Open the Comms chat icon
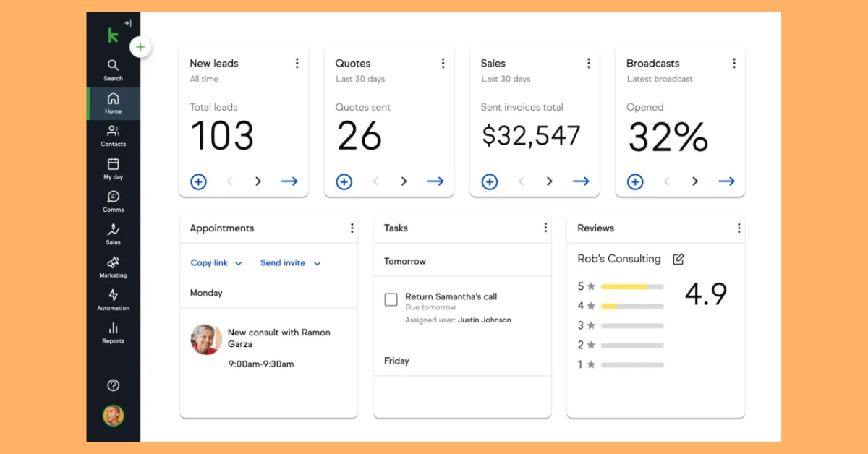 (x=113, y=200)
